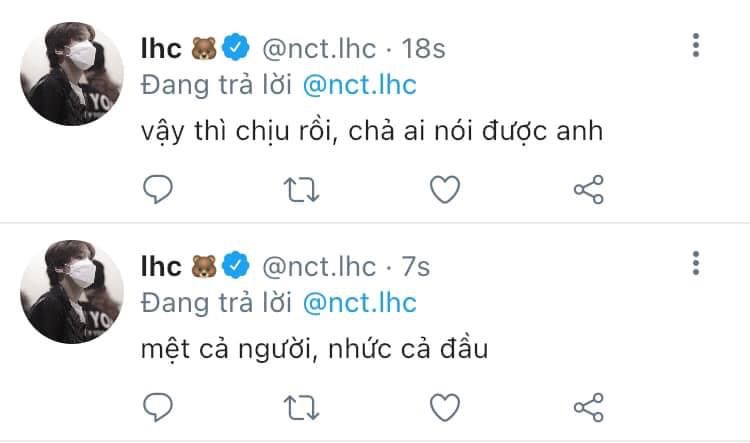This screenshot has width=750, height=443.
Task: Open more options on 7s tweet
Action: (696, 263)
